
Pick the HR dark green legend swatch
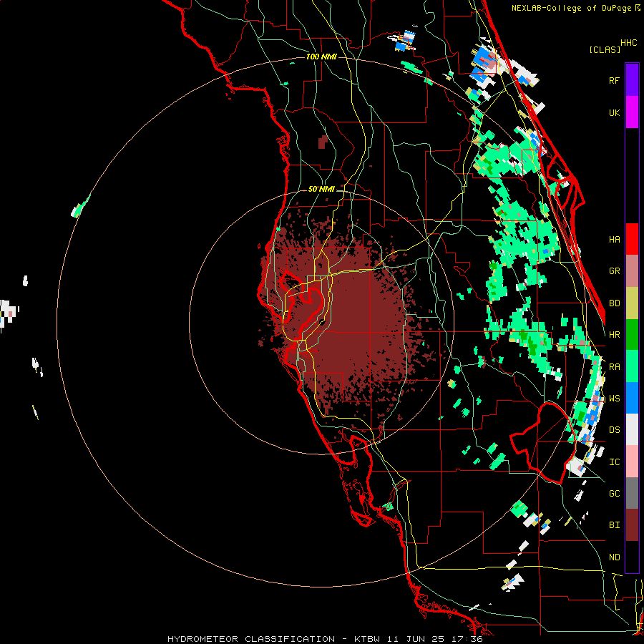click(x=632, y=335)
